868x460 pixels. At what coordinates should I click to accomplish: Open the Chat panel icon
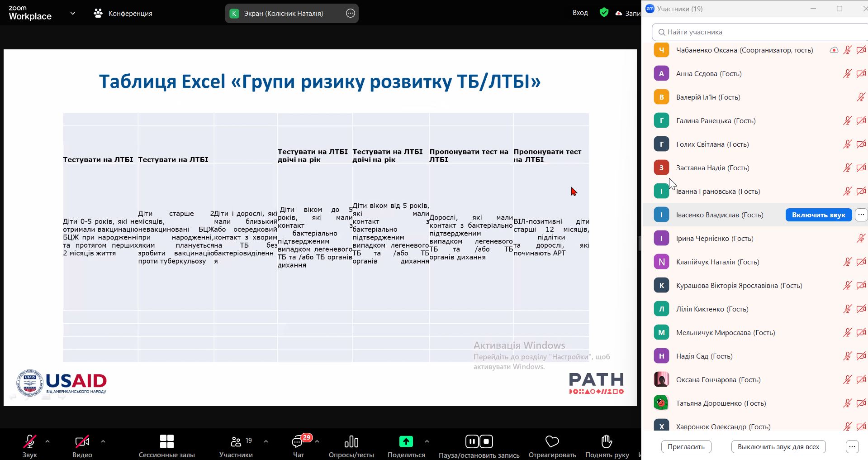[x=298, y=441]
